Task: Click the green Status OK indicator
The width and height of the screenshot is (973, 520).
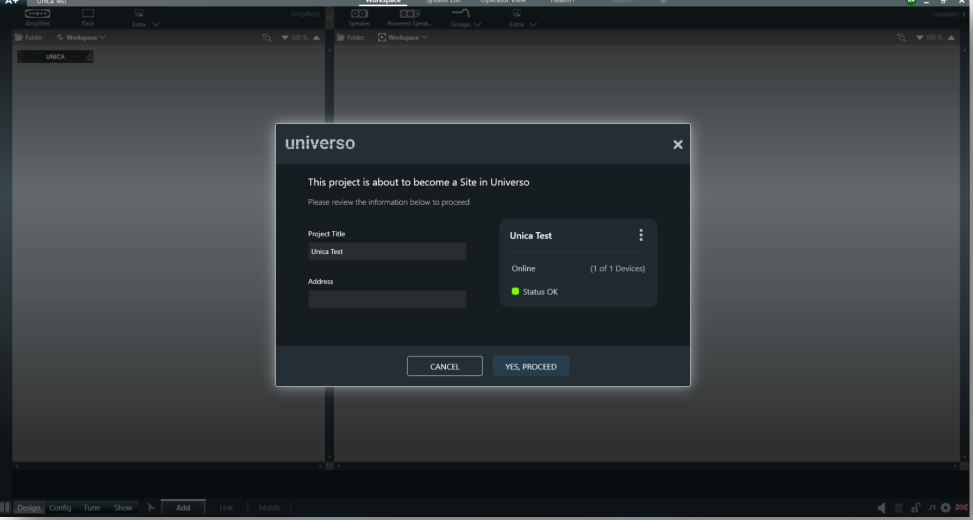Action: (515, 292)
